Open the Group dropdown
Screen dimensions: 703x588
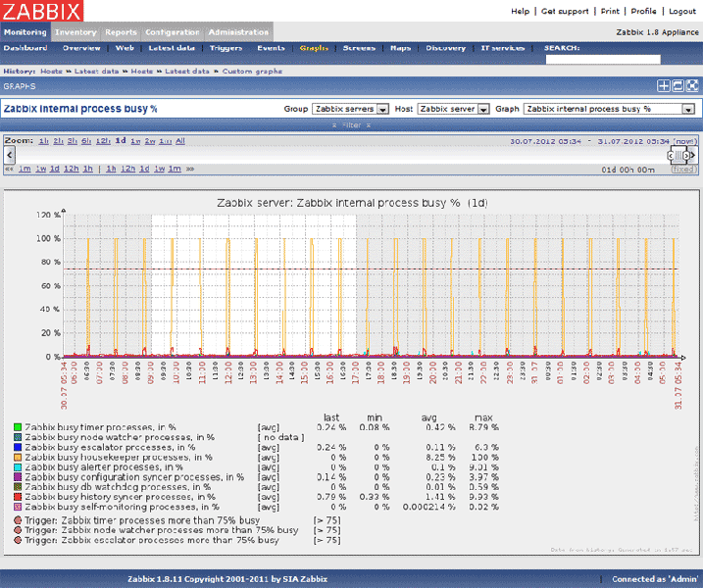tap(351, 109)
